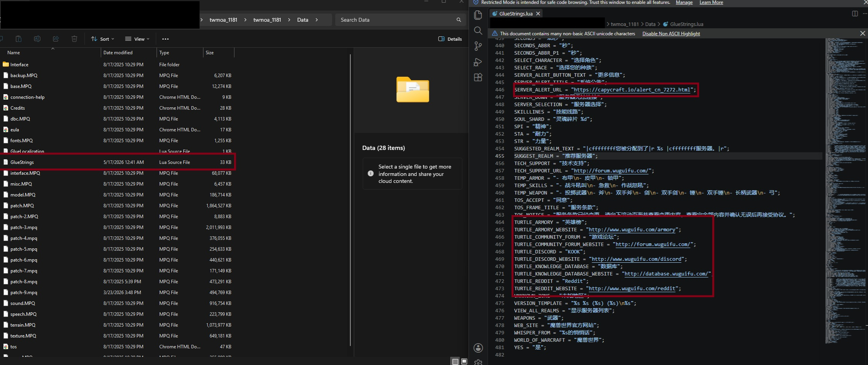Viewport: 868px width, 365px height.
Task: Open the Accounts menu in VS Code
Action: tap(478, 348)
